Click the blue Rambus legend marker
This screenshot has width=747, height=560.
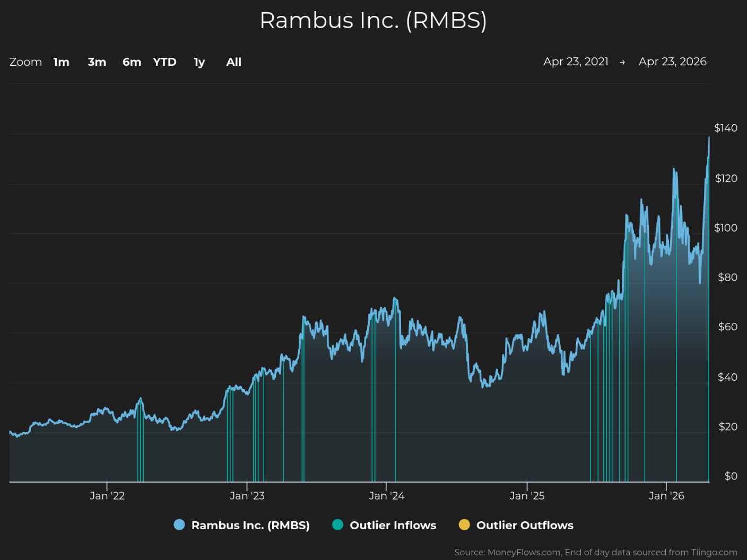[x=179, y=525]
